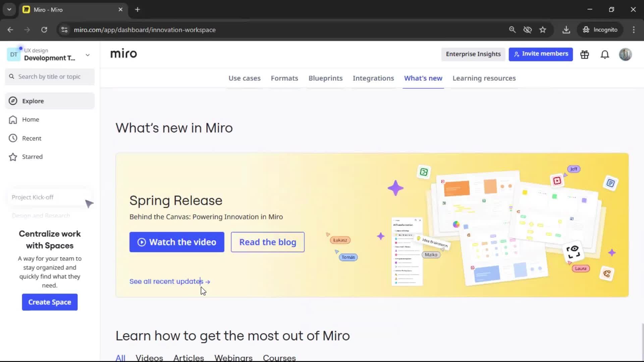Click the DT team avatar badge

14,55
